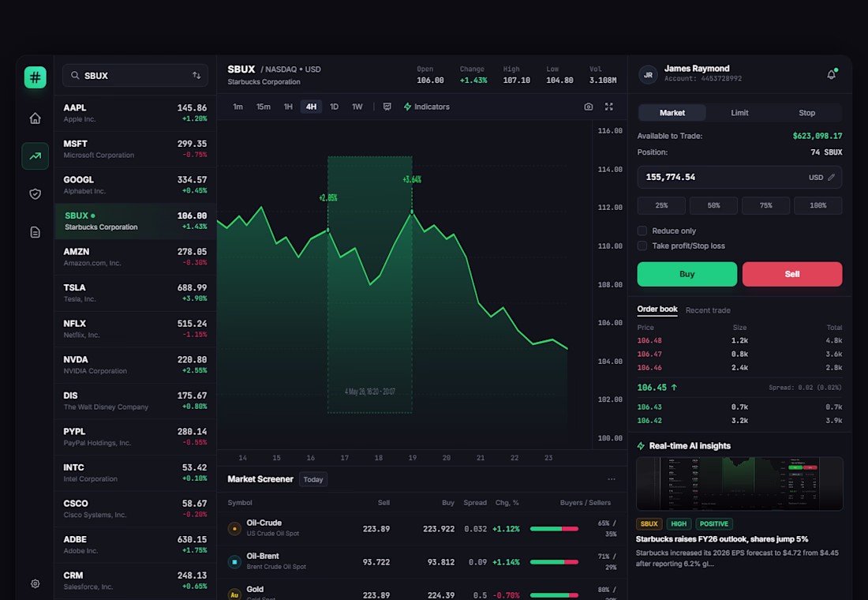Open Market Screener three-dot menu
This screenshot has width=868, height=600.
(x=611, y=479)
